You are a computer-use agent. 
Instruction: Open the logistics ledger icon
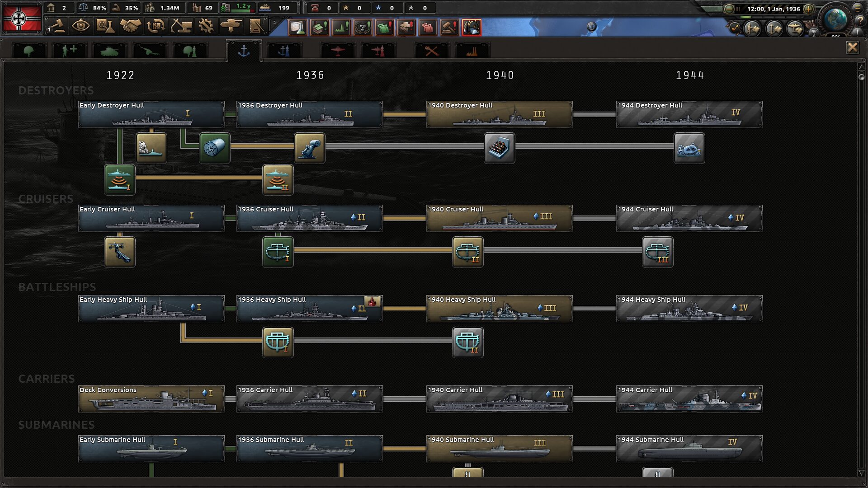pyautogui.click(x=256, y=26)
